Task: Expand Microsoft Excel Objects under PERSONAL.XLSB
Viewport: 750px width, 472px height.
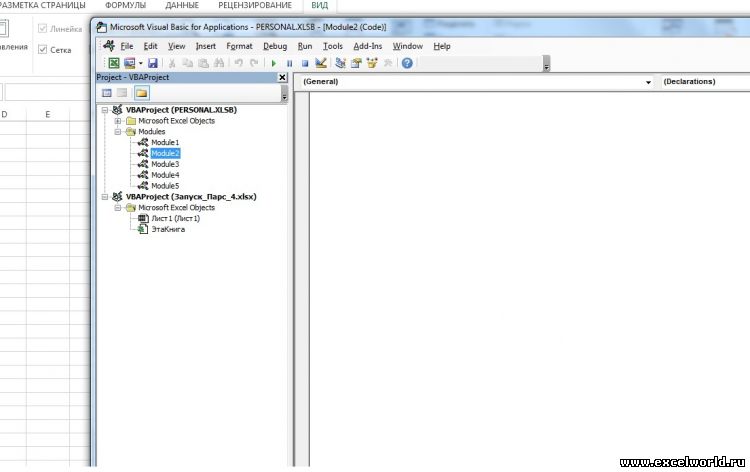Action: (118, 121)
